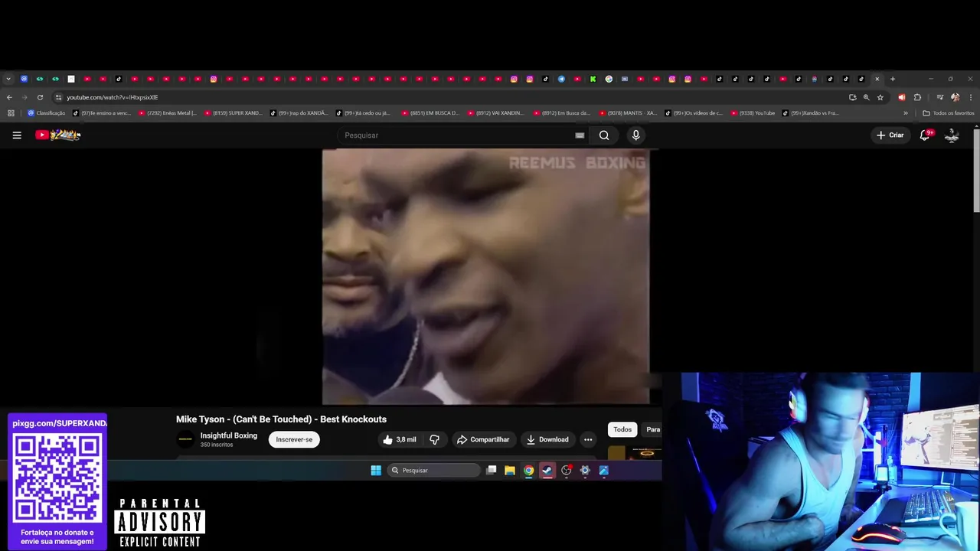
Task: Go forward with the browser forward arrow
Action: [x=24, y=97]
